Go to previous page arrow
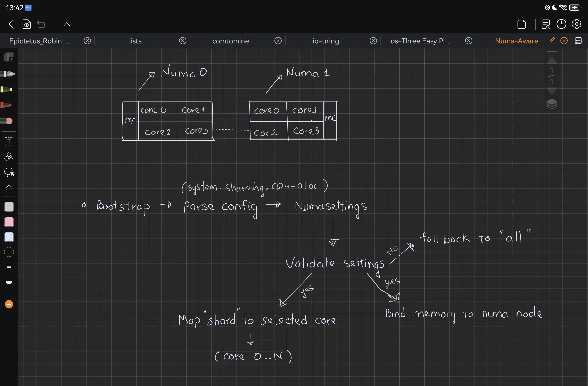 552,60
